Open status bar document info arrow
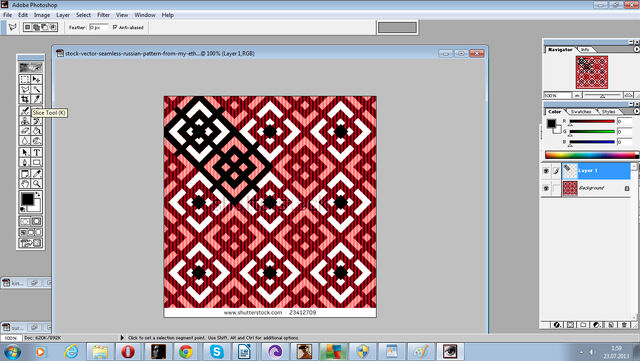This screenshot has width=640, height=361. (x=122, y=338)
